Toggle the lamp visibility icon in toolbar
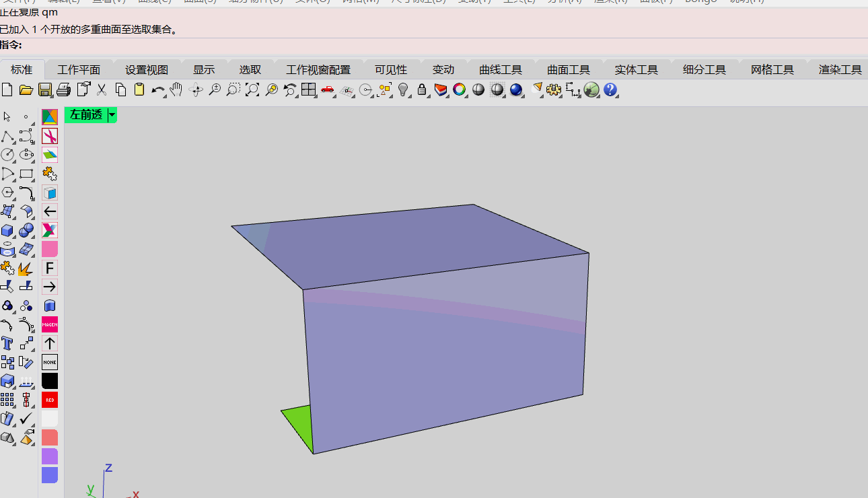868x498 pixels. pyautogui.click(x=402, y=90)
